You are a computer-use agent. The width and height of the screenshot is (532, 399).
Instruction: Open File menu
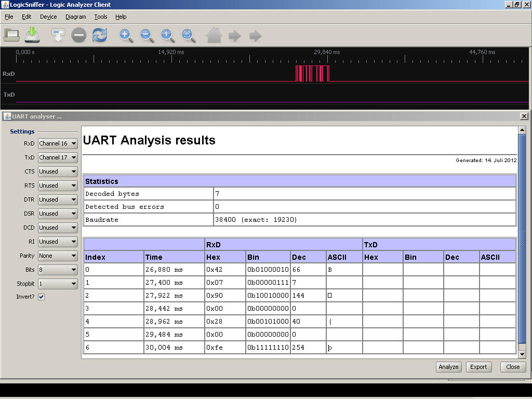click(x=9, y=17)
